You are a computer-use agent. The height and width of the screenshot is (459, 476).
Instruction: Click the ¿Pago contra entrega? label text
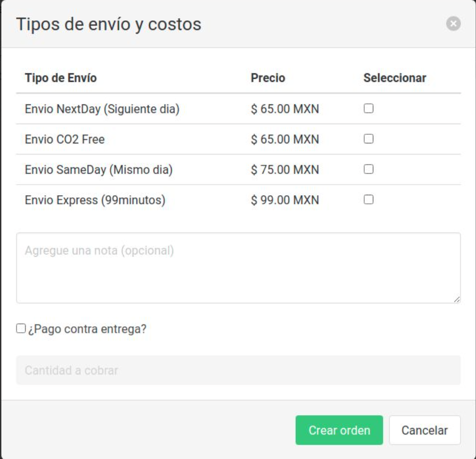click(87, 329)
